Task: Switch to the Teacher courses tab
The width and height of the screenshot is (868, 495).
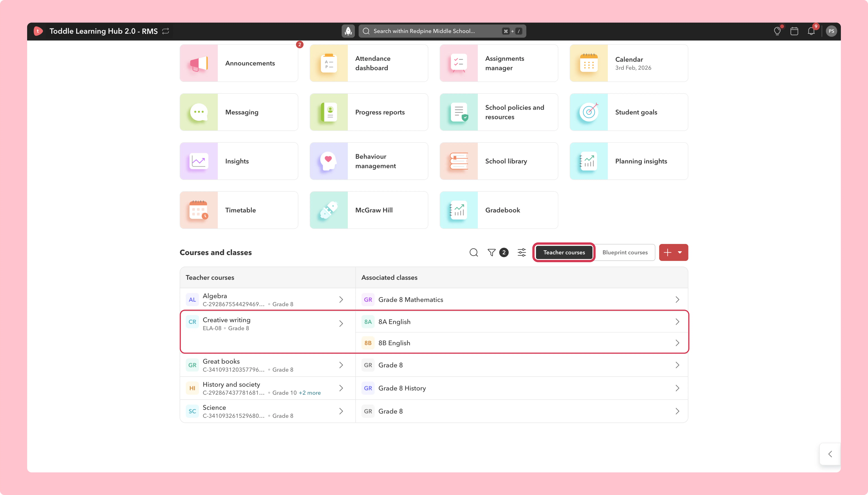Action: (564, 252)
